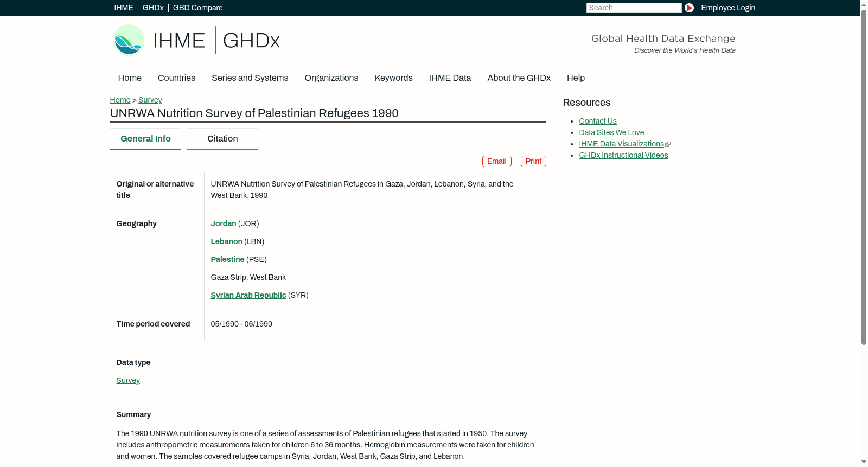Click the 'Original or alternative title' label
The height and width of the screenshot is (467, 868).
pyautogui.click(x=155, y=189)
